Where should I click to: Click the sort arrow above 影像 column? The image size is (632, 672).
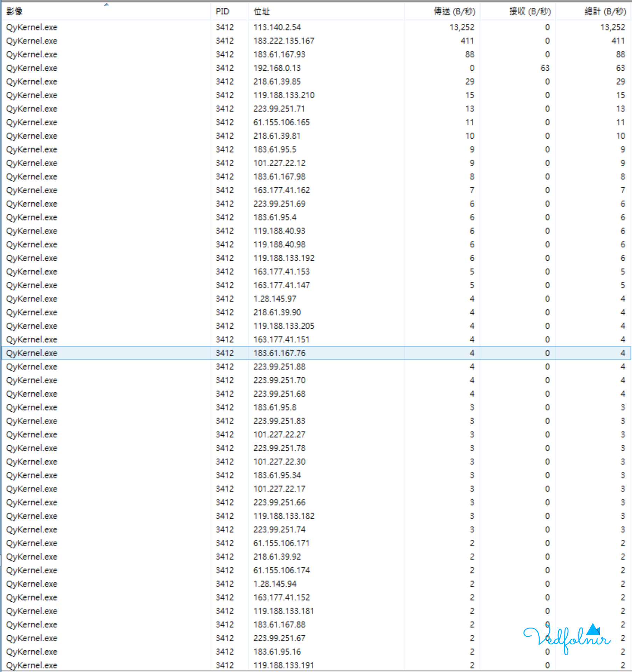(106, 5)
